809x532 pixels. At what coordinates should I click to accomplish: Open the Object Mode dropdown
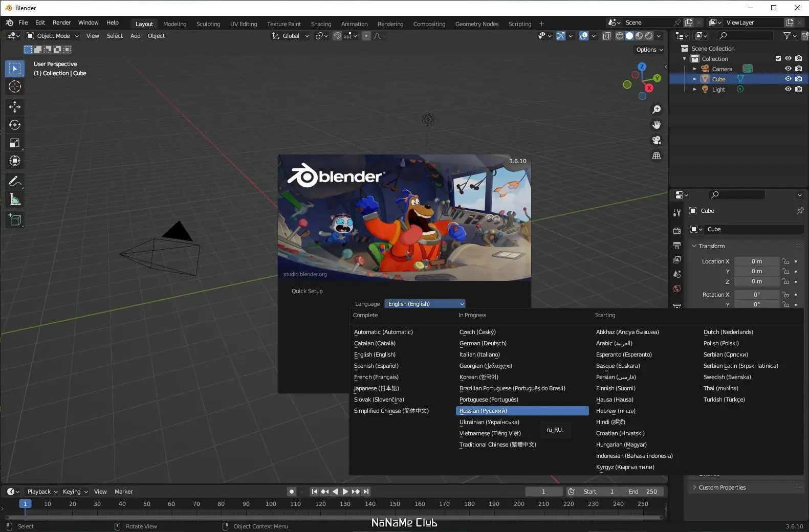pos(53,36)
